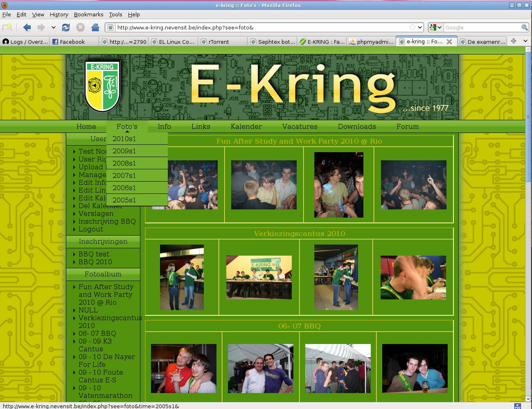Click the search magnifier icon

point(524,27)
